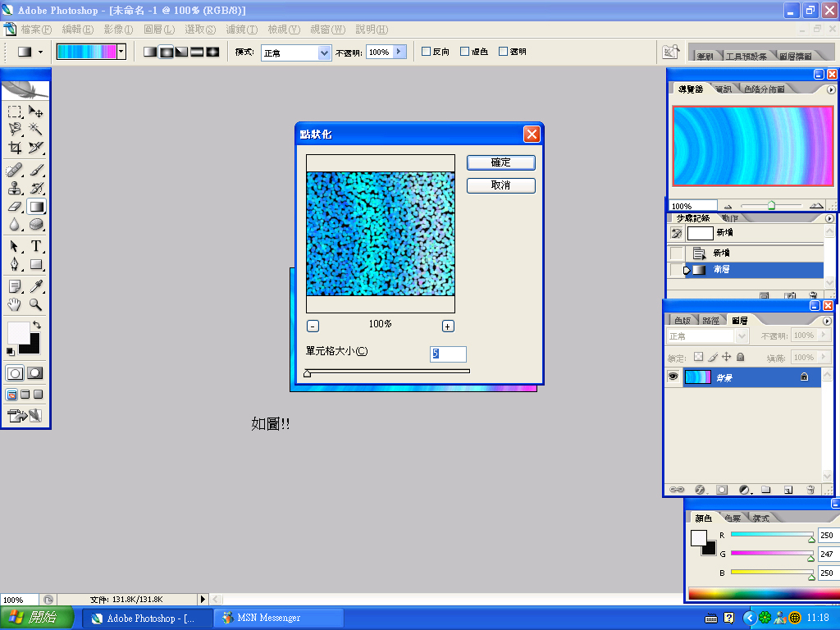Open layer blend mode dropdown in Layers panel
This screenshot has width=840, height=630.
pyautogui.click(x=742, y=336)
